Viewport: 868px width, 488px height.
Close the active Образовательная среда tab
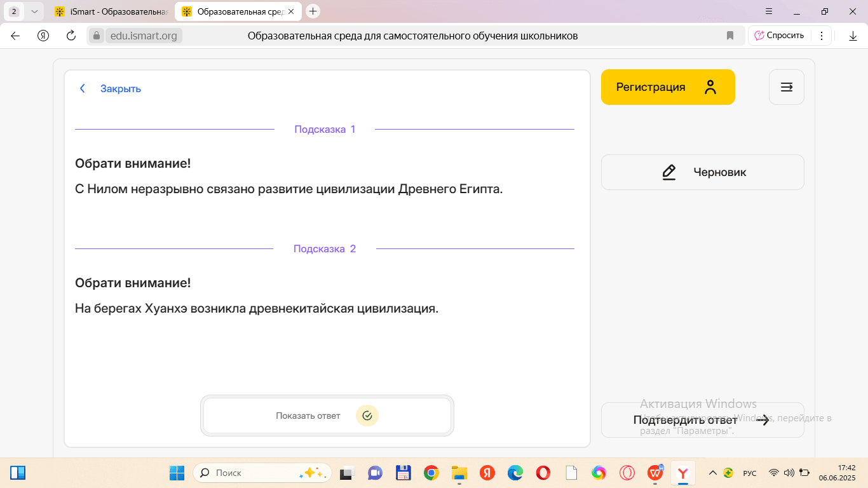[x=291, y=11]
